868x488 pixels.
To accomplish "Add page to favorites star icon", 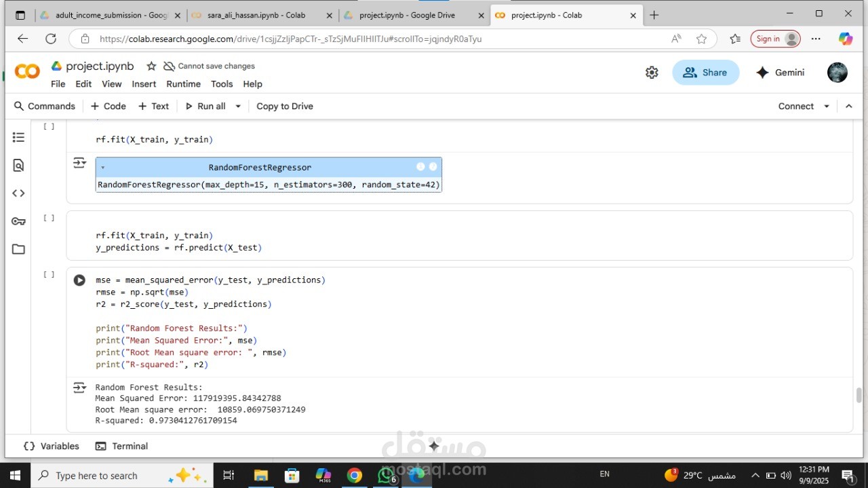I will pyautogui.click(x=701, y=39).
